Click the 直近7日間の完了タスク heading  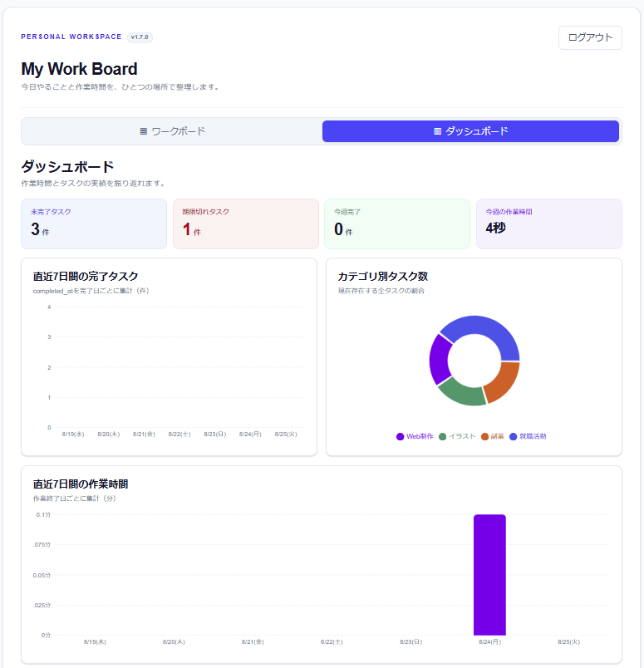[x=86, y=277]
